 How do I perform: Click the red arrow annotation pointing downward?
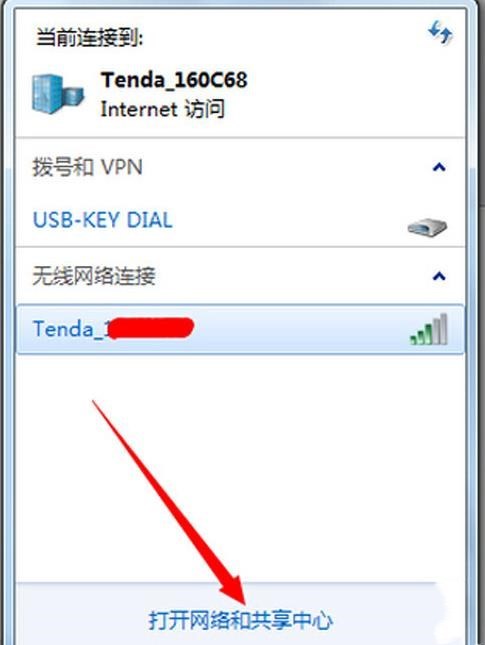[169, 503]
